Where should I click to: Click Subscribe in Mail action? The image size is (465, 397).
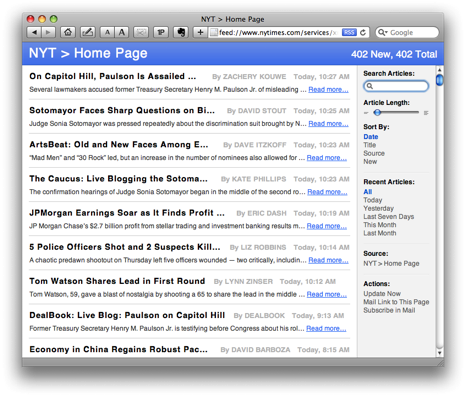tap(389, 310)
